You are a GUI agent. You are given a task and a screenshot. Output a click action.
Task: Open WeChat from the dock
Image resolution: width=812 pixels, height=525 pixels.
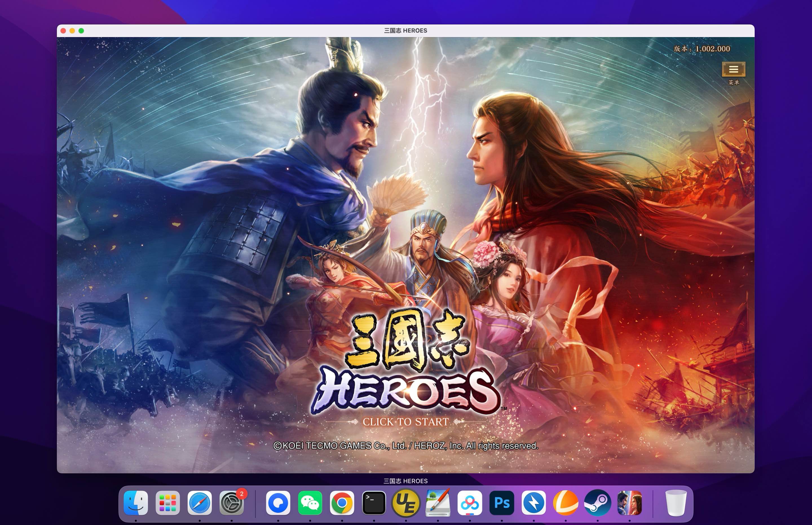click(x=310, y=503)
